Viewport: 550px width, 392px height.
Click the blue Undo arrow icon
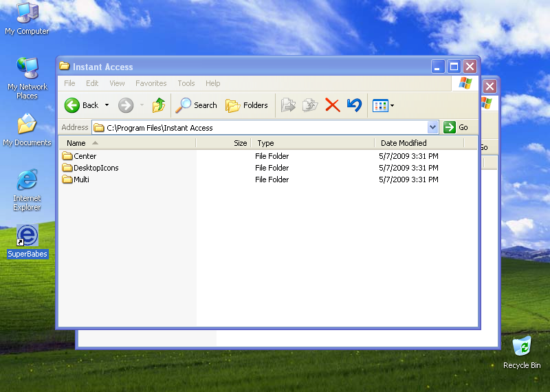coord(354,105)
